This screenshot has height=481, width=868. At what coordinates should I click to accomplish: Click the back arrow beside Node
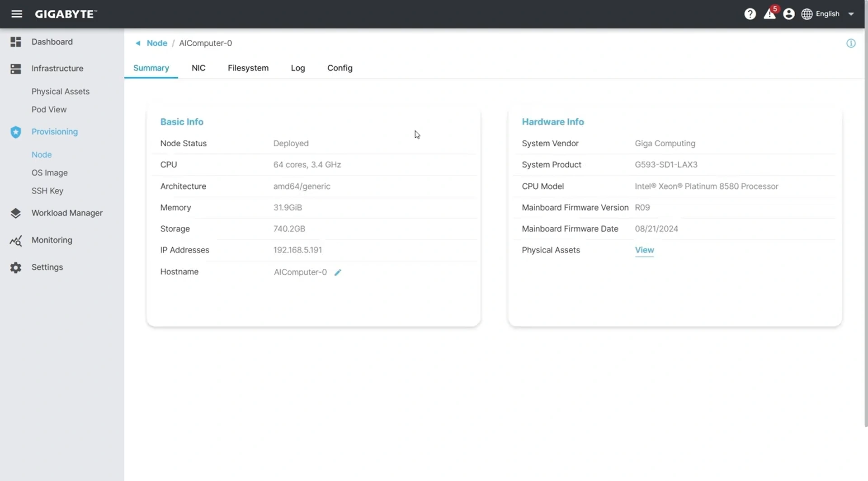tap(138, 43)
